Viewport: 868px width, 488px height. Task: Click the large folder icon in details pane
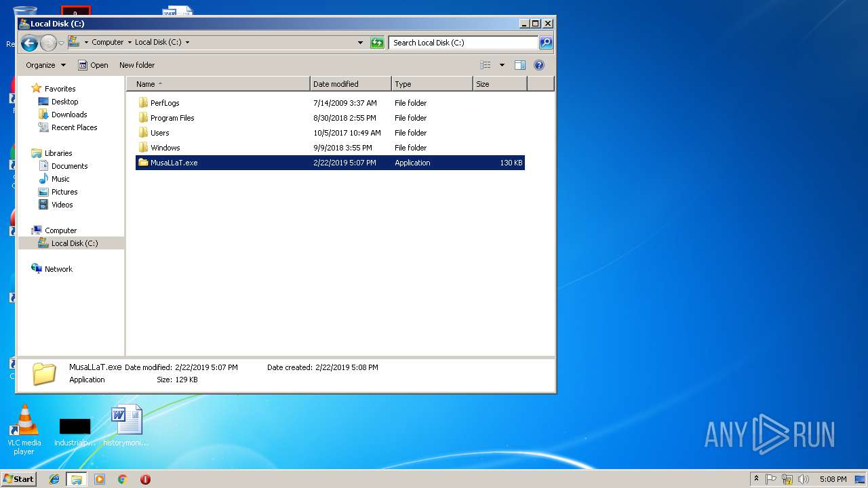pos(44,373)
